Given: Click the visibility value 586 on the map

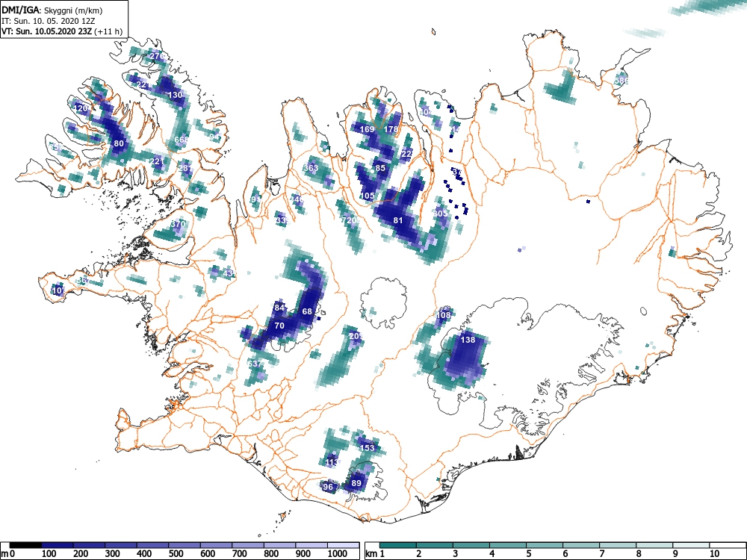Looking at the screenshot, I should pyautogui.click(x=622, y=81).
